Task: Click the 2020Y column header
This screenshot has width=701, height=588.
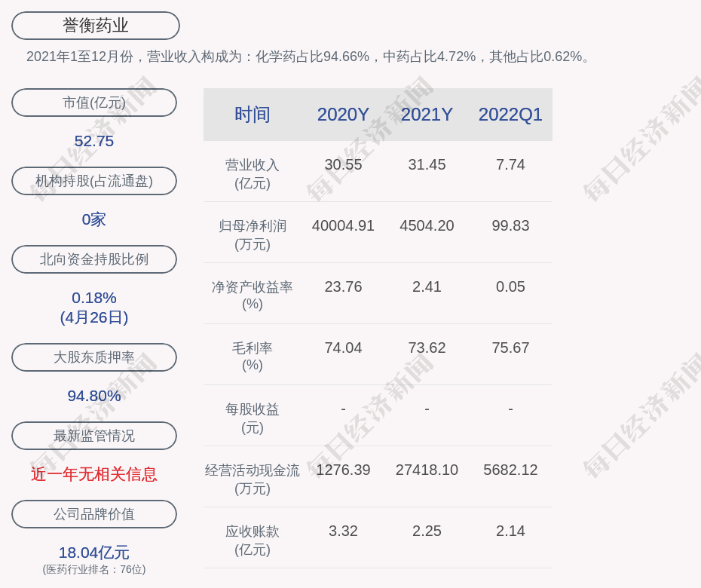Action: 343,115
